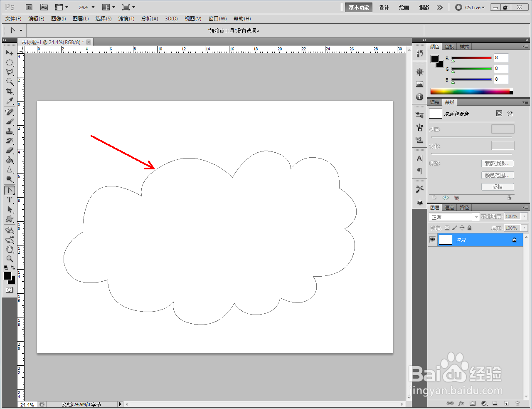Select the Sharpen tool

coord(10,170)
